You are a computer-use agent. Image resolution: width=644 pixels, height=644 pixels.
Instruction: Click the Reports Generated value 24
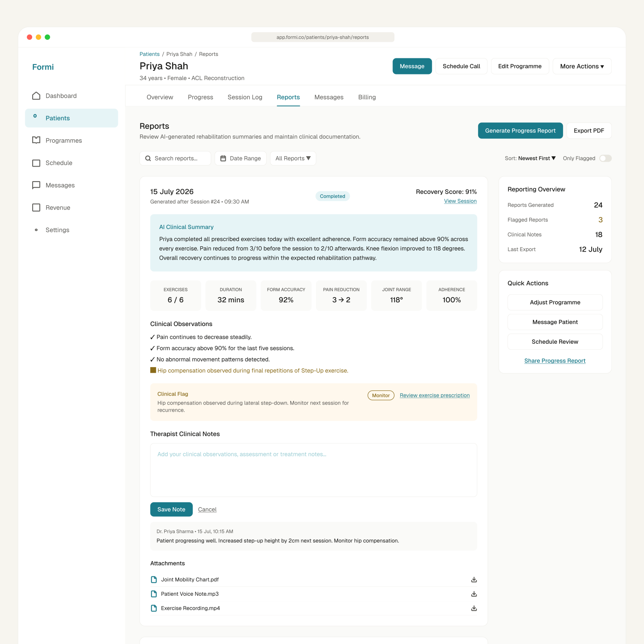tap(598, 205)
